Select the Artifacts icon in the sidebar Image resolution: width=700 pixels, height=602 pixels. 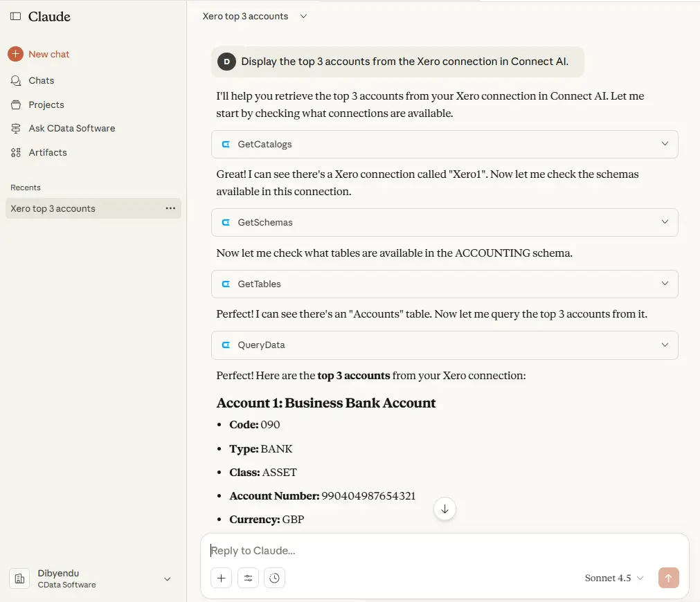[x=15, y=152]
